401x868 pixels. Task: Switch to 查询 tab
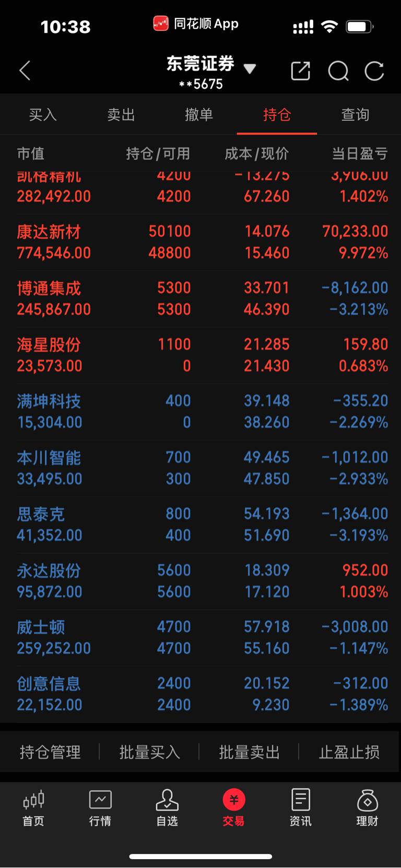coord(355,115)
